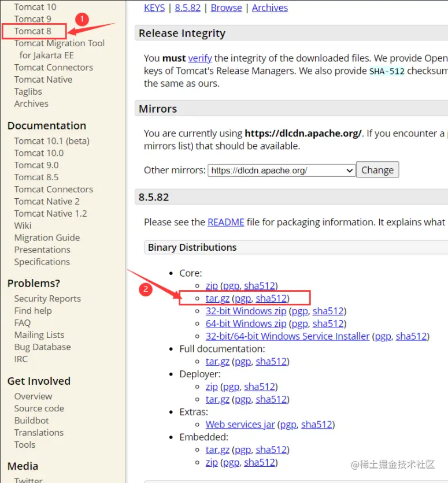Download the Deployer zip
The height and width of the screenshot is (483, 448).
[212, 387]
